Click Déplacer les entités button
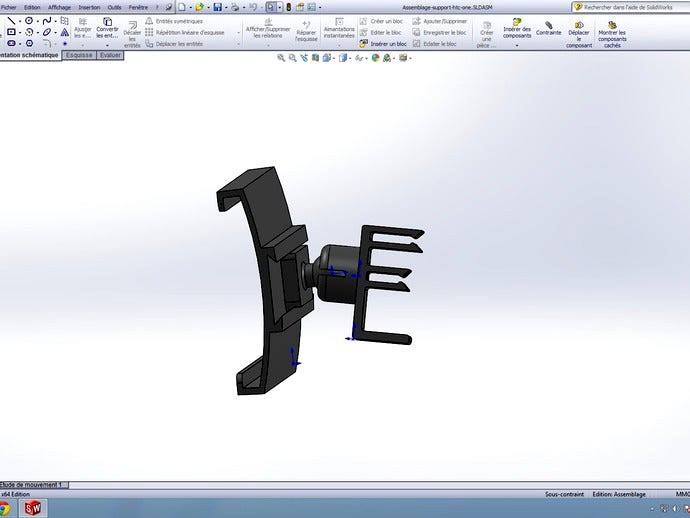The height and width of the screenshot is (518, 690). point(174,44)
